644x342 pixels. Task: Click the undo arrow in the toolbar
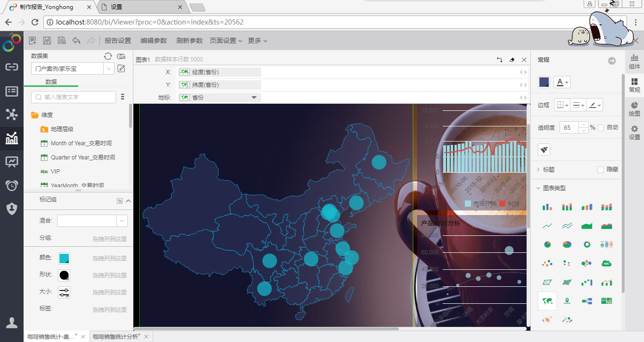tap(76, 41)
